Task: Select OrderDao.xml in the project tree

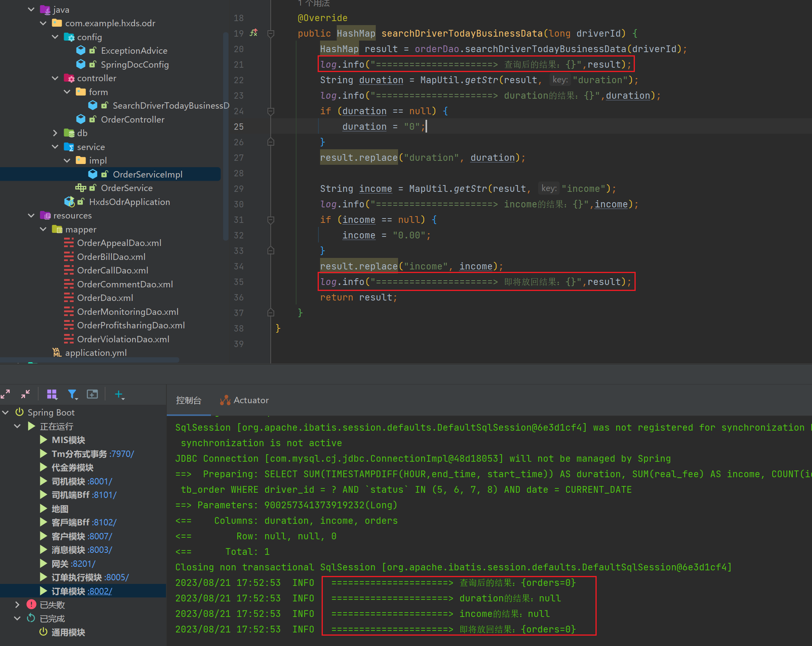Action: pyautogui.click(x=105, y=298)
